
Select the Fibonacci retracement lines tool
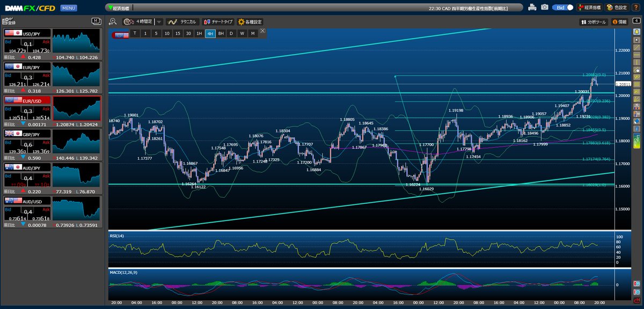(x=636, y=84)
